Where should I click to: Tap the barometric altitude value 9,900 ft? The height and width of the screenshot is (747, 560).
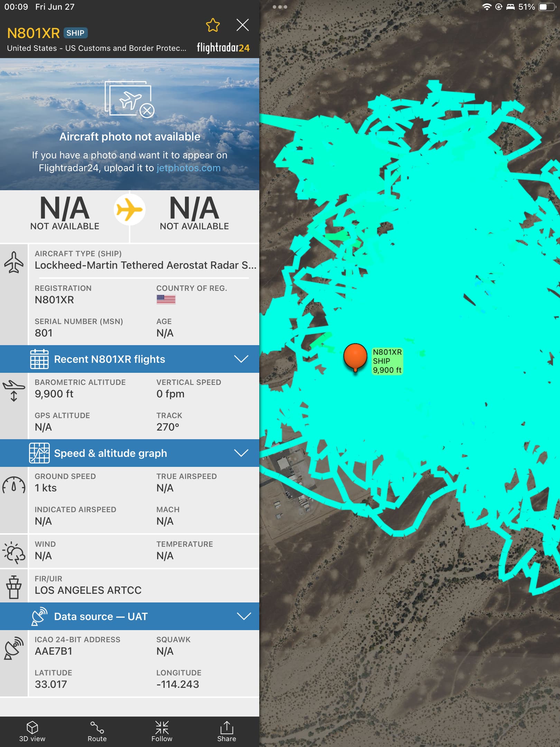pos(54,394)
